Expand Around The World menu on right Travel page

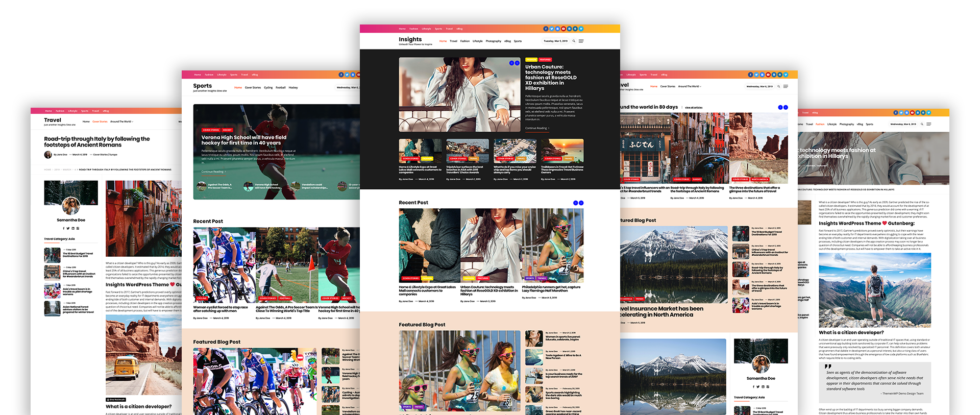coord(690,86)
